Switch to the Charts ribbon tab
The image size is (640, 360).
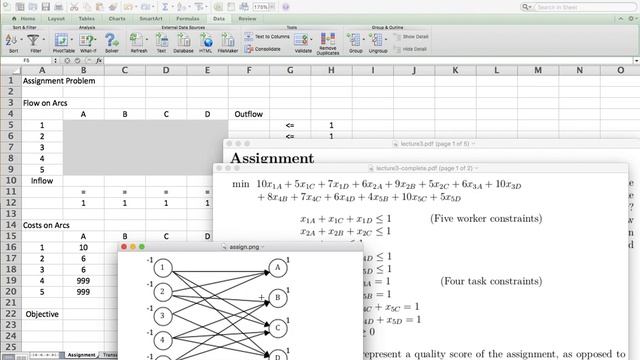pos(117,19)
